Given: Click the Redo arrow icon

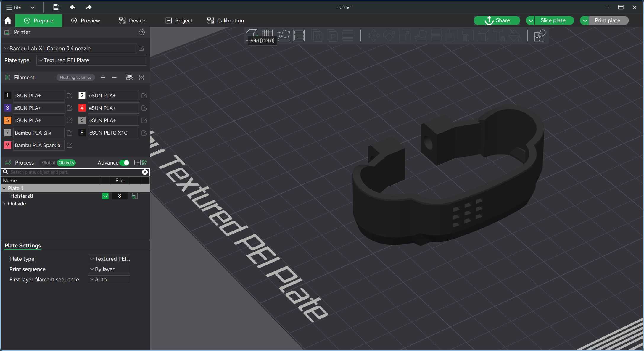Looking at the screenshot, I should coord(89,7).
